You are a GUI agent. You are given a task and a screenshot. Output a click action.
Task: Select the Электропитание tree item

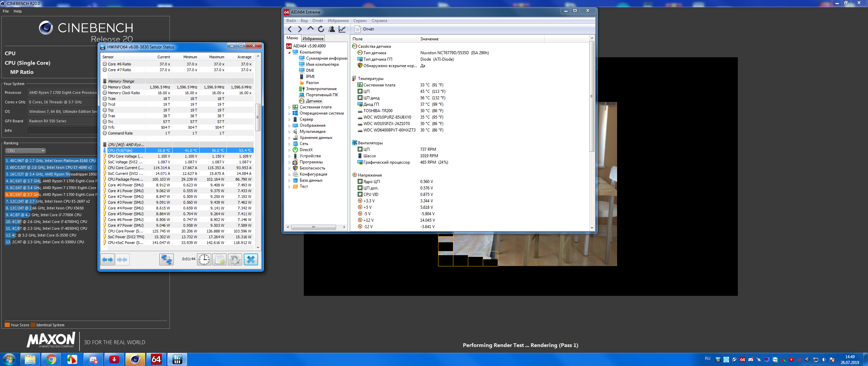click(321, 89)
